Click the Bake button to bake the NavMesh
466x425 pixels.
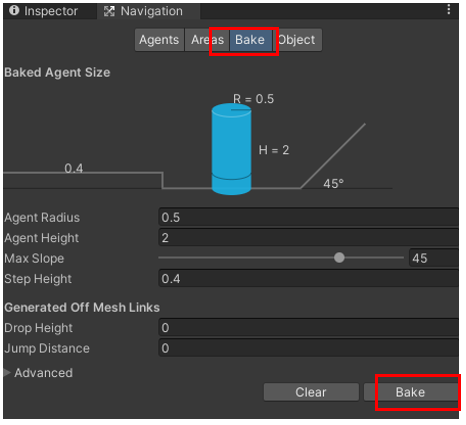coord(411,392)
